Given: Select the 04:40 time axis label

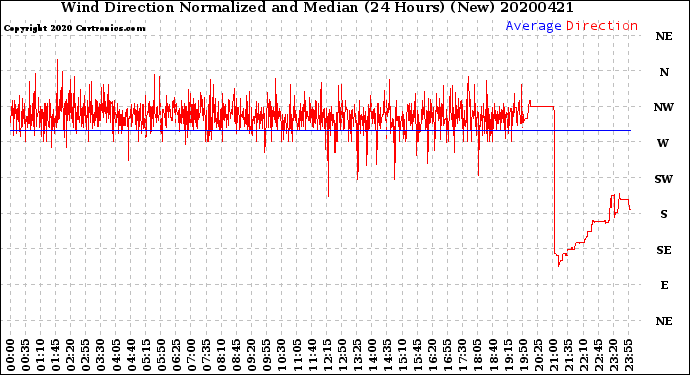Looking at the screenshot, I should tap(131, 355).
